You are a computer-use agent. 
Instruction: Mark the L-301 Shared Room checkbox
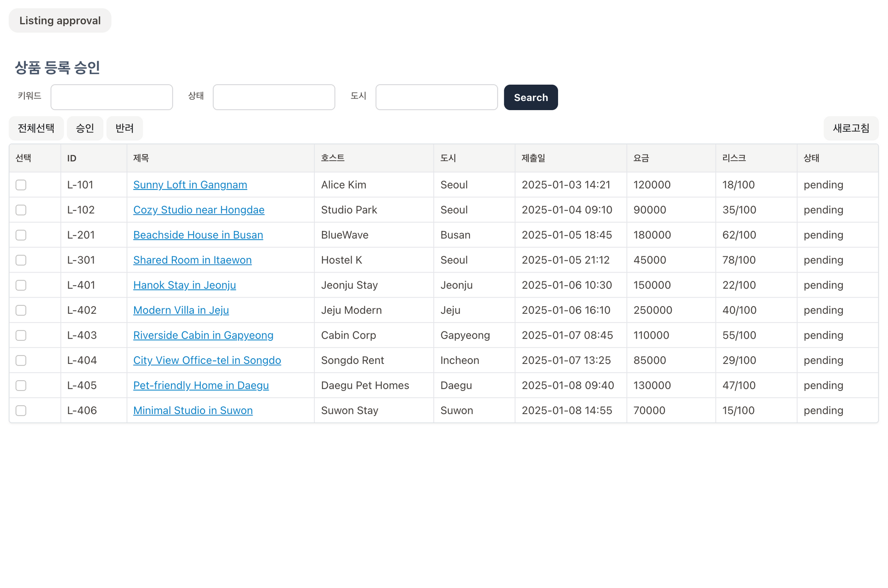click(21, 260)
